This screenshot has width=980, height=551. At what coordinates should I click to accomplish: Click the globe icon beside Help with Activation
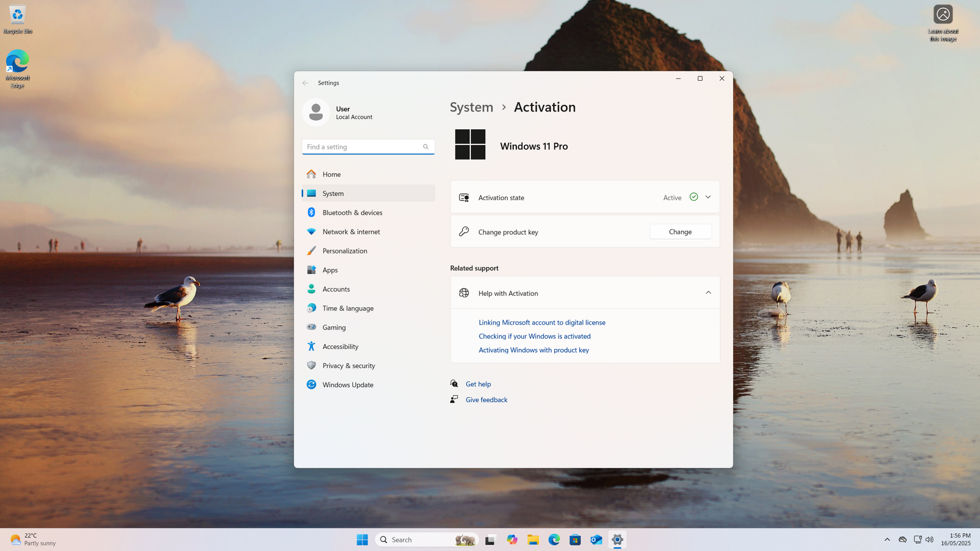[464, 293]
